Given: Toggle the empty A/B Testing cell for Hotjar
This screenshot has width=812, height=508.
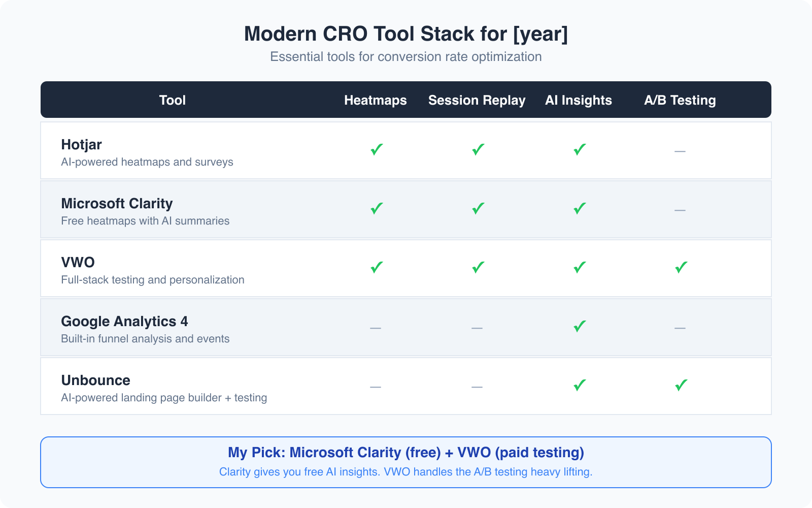Looking at the screenshot, I should 680,150.
